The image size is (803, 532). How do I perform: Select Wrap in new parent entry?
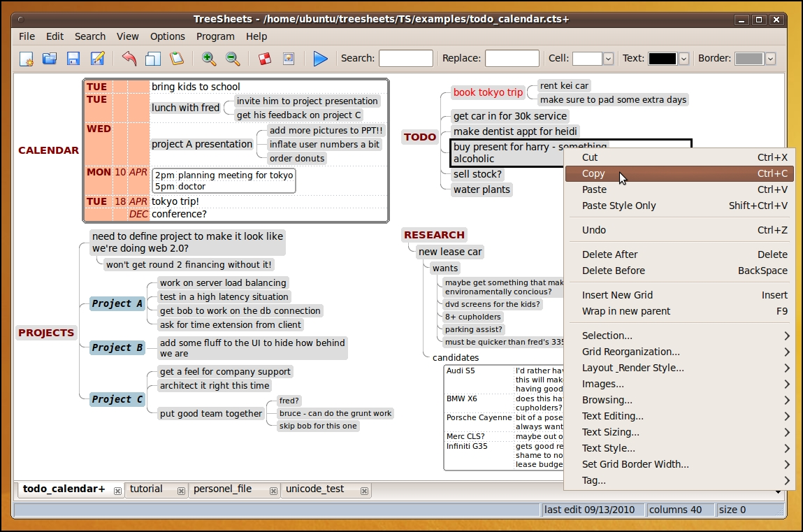pos(680,311)
